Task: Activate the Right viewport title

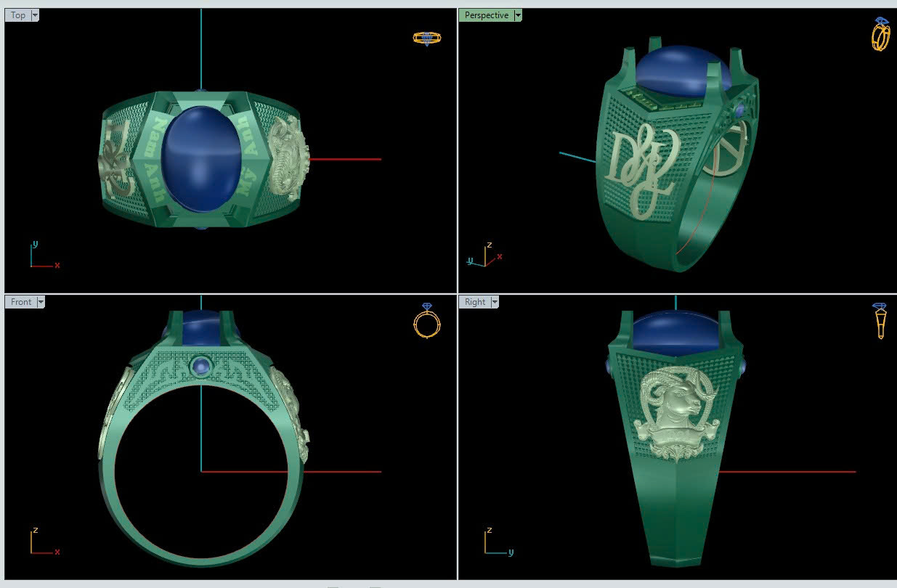Action: tap(474, 302)
